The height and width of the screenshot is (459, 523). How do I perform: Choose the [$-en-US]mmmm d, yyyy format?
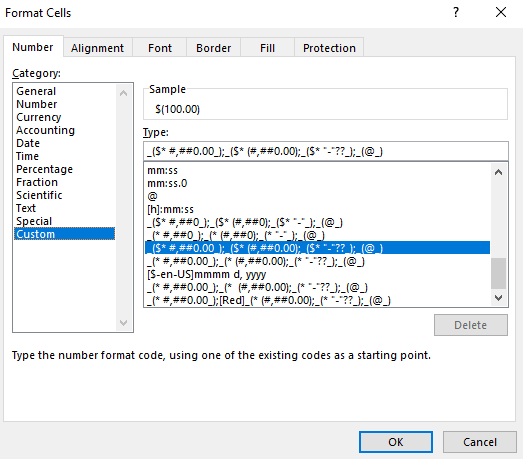pos(206,274)
